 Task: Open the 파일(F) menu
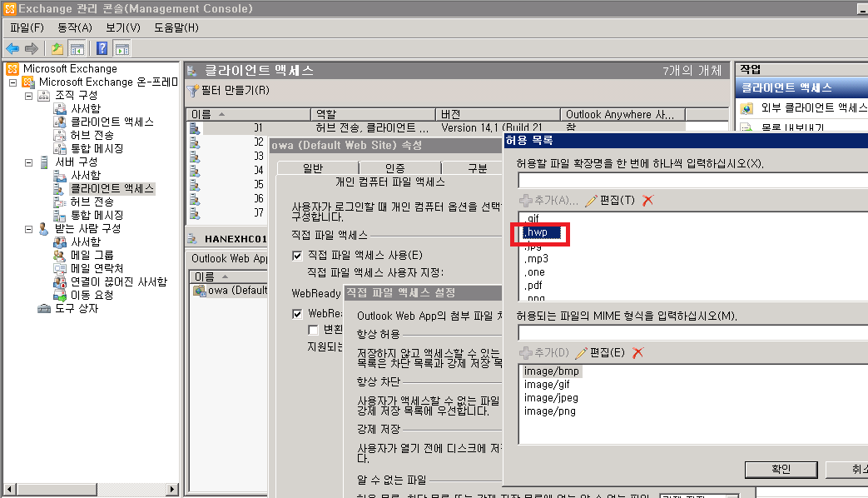(x=27, y=27)
